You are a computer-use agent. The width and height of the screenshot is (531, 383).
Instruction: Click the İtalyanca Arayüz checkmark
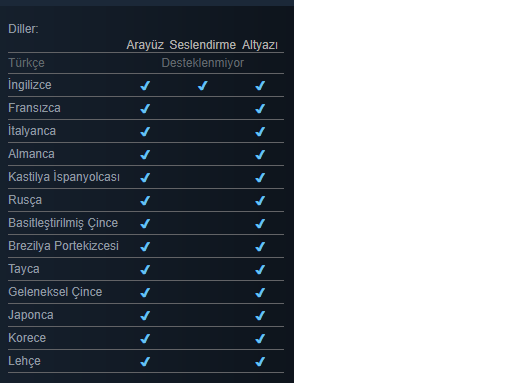click(145, 131)
